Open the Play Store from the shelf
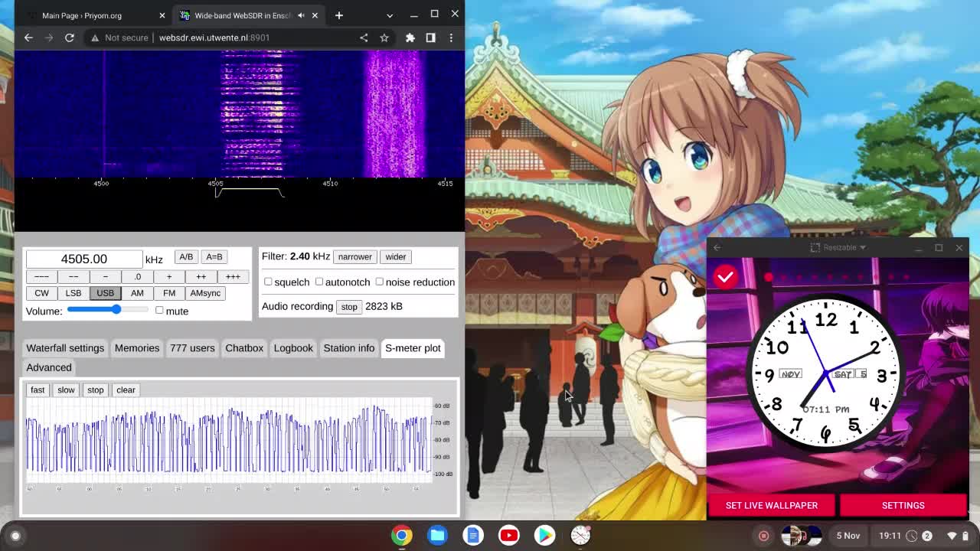Viewport: 980px width, 551px height. coord(544,536)
